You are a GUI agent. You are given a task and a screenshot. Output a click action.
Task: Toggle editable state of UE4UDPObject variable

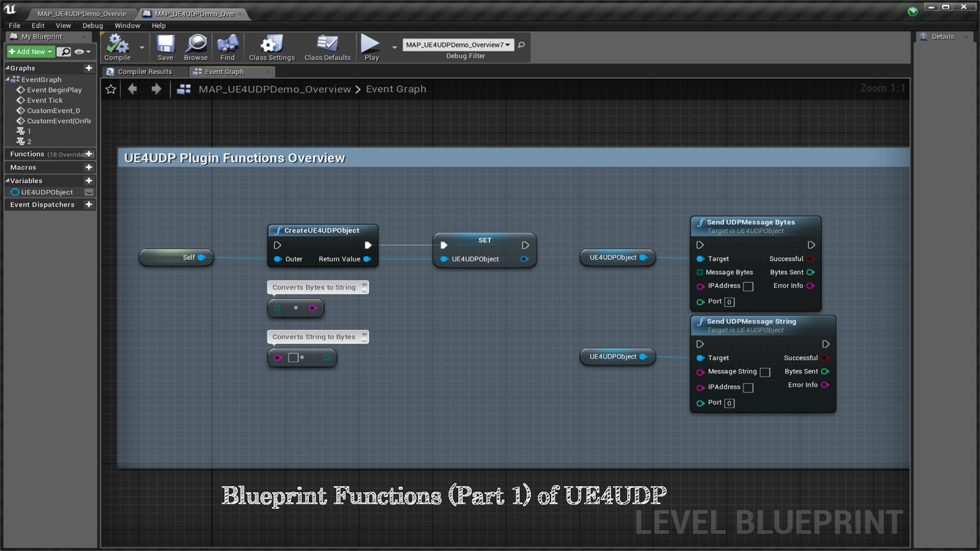(x=89, y=192)
